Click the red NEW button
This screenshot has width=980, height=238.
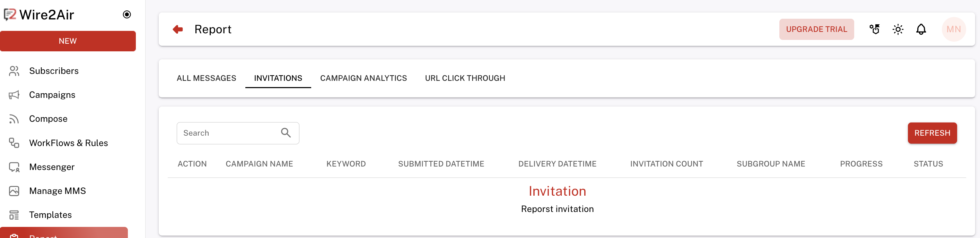point(68,41)
